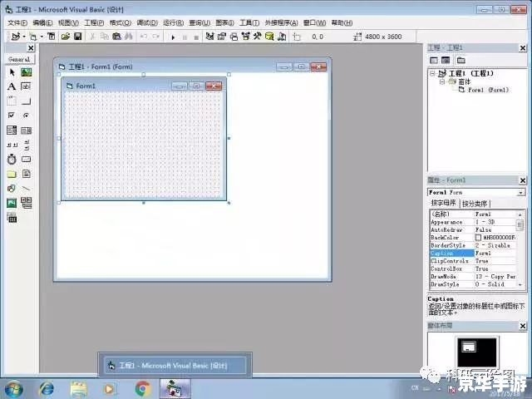Click View Object in the project panel
The image size is (532, 399).
click(x=446, y=61)
